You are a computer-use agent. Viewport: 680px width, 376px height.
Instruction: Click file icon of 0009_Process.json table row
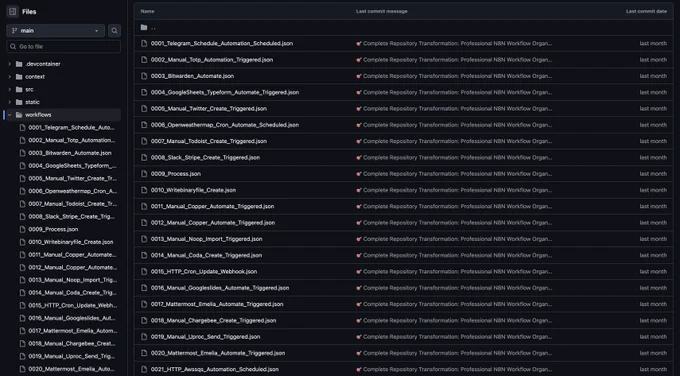pyautogui.click(x=144, y=173)
